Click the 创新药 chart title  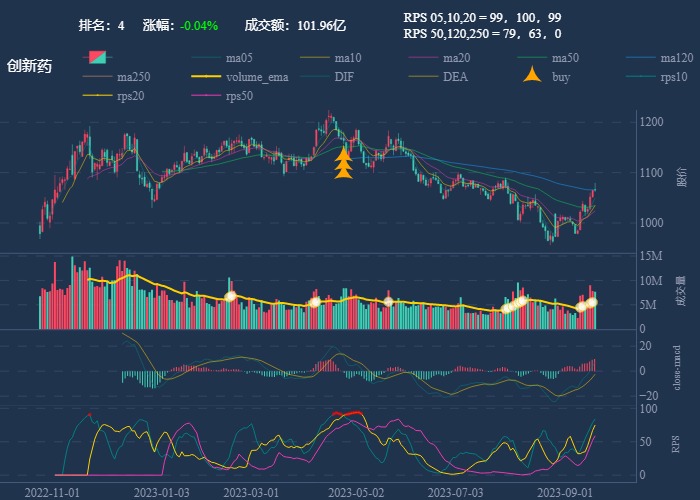[30, 66]
